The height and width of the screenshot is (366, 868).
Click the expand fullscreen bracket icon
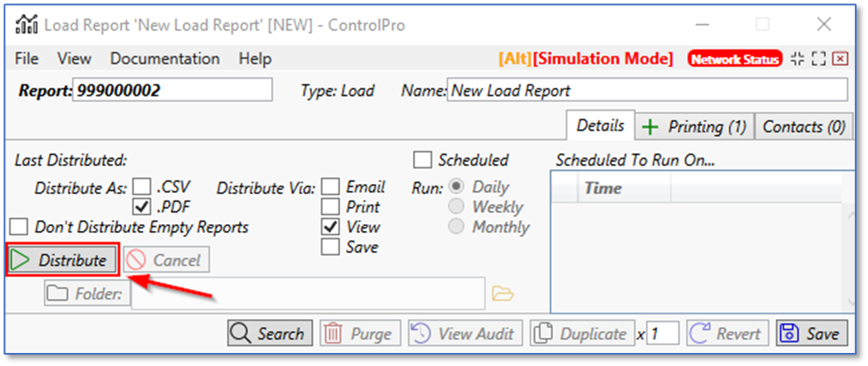point(818,59)
